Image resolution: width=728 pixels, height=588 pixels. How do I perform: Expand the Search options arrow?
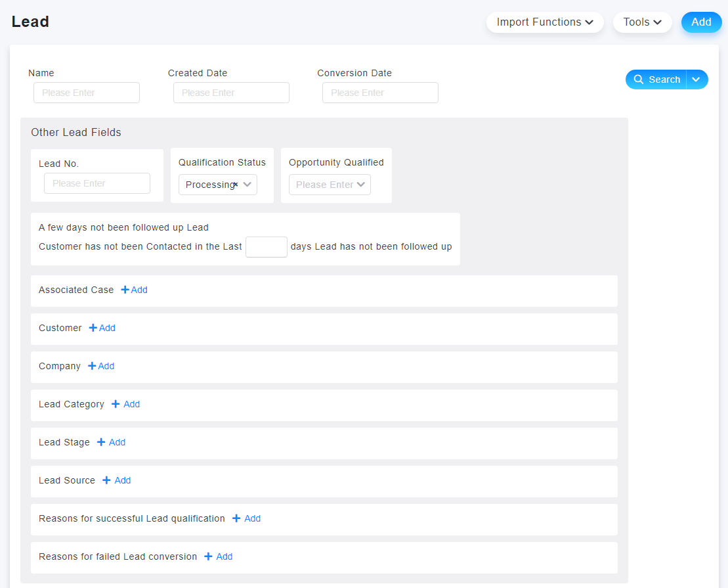696,79
